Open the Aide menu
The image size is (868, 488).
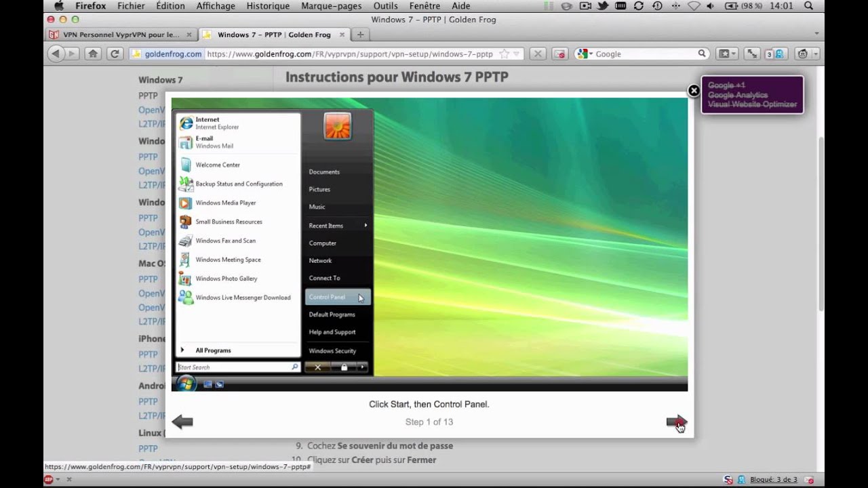point(461,6)
